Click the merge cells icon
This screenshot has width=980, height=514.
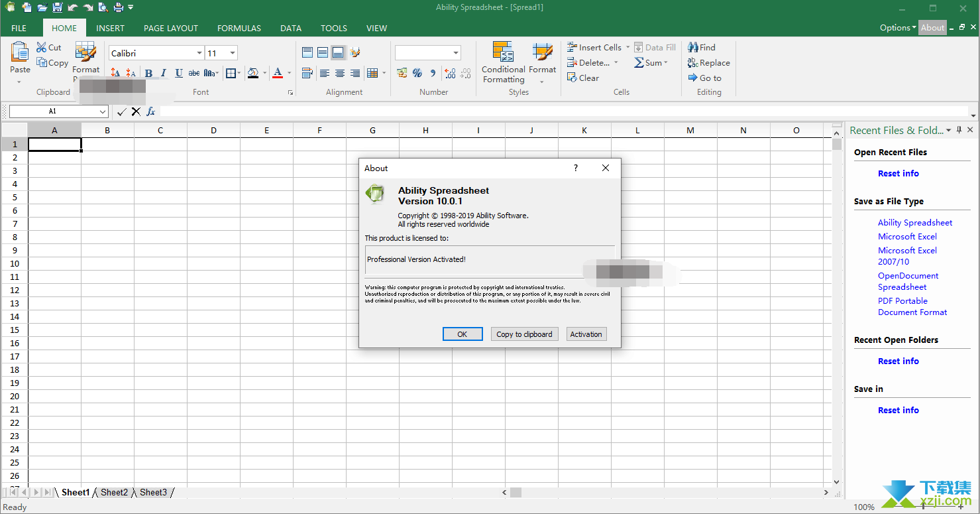point(372,73)
